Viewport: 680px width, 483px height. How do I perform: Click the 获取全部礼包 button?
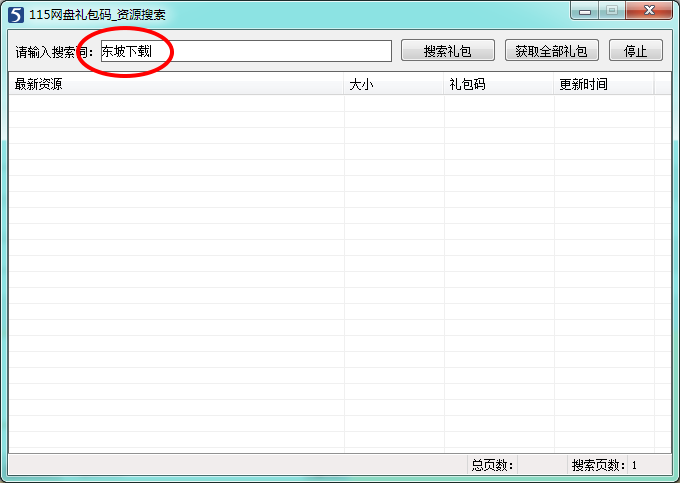[x=552, y=51]
